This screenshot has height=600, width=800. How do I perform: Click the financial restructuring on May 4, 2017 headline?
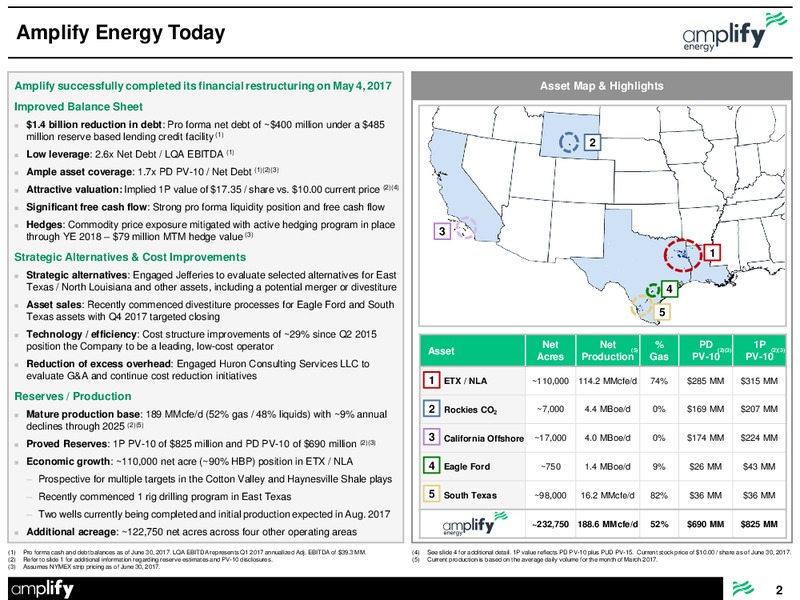(203, 86)
